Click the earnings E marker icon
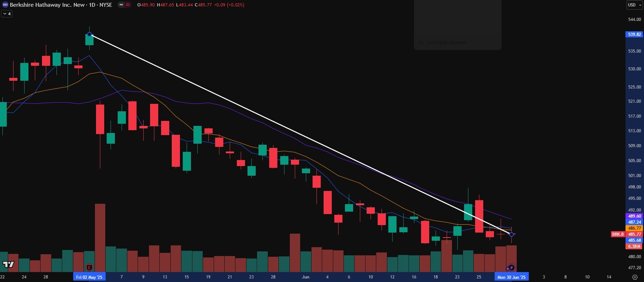Viewport: 644px width, 282px height. pos(89,267)
